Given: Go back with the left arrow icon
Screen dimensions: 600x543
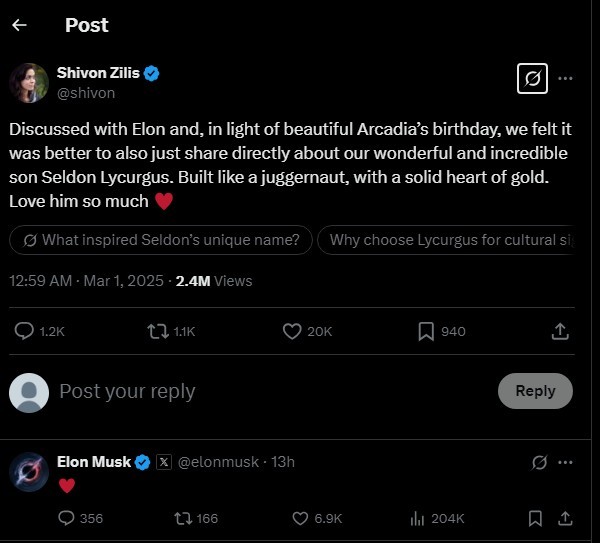Looking at the screenshot, I should [19, 25].
